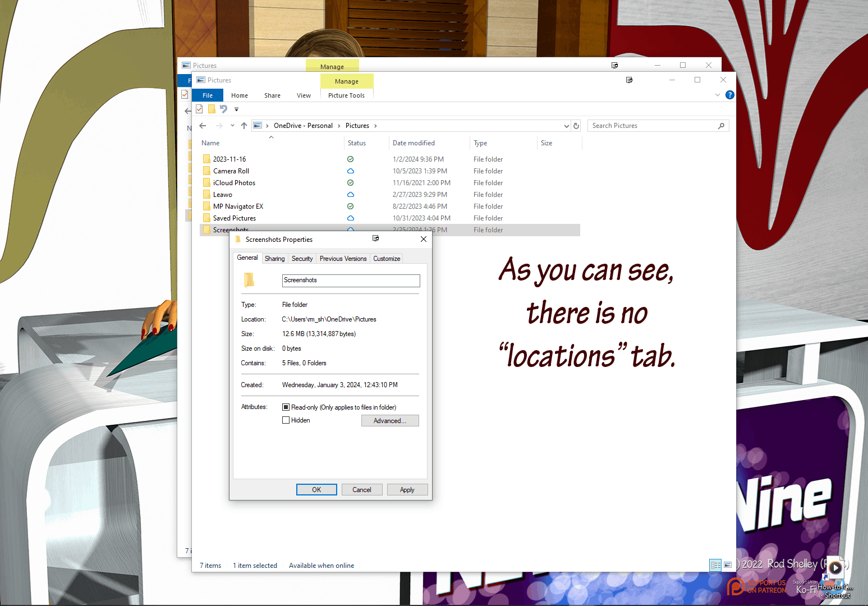
Task: Select the MP Navigator EX folder icon
Action: [206, 206]
